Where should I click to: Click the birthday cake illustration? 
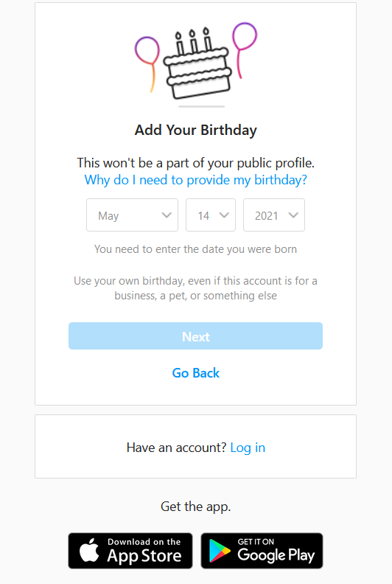point(197,63)
